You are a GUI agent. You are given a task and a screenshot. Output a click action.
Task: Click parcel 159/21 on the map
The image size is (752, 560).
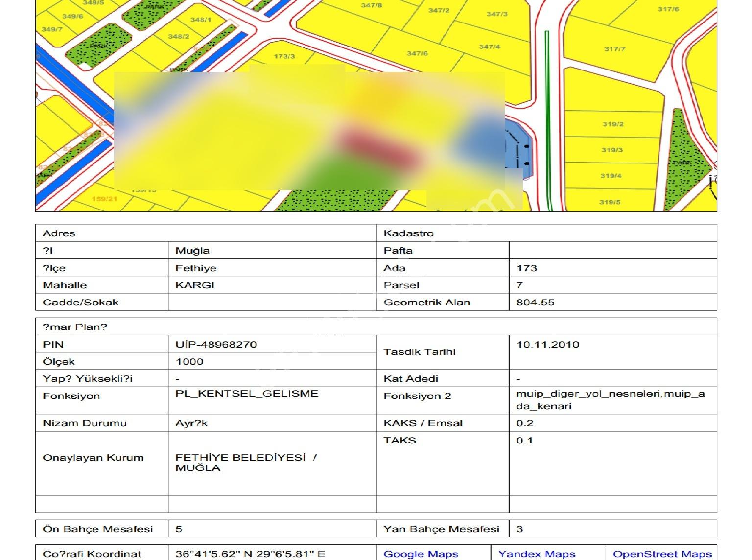pos(105,199)
